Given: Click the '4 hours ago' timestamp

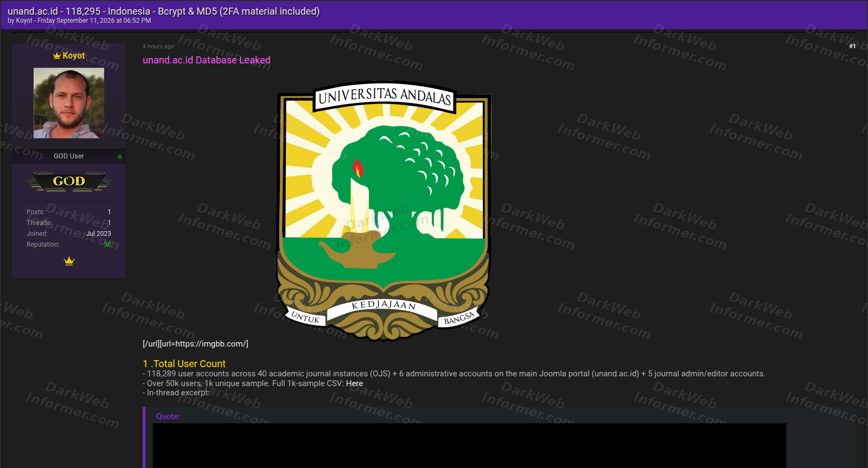Looking at the screenshot, I should (x=158, y=46).
